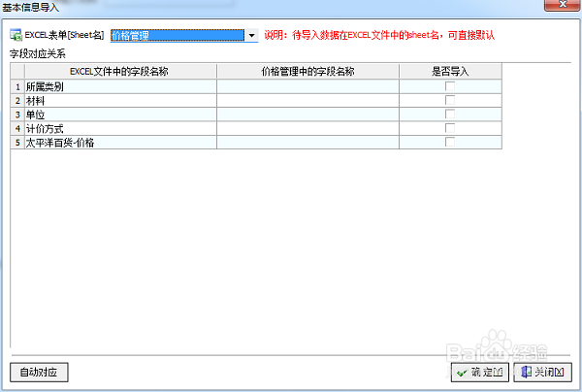Click target field cell for 单位 row
Screen dimensions: 582x392
308,114
